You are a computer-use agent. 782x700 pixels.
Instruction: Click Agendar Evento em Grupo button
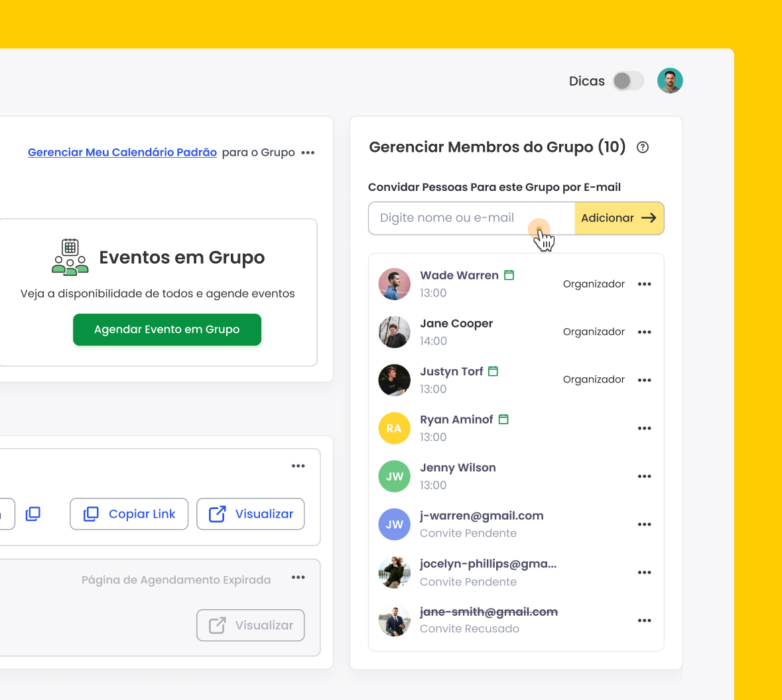[167, 329]
